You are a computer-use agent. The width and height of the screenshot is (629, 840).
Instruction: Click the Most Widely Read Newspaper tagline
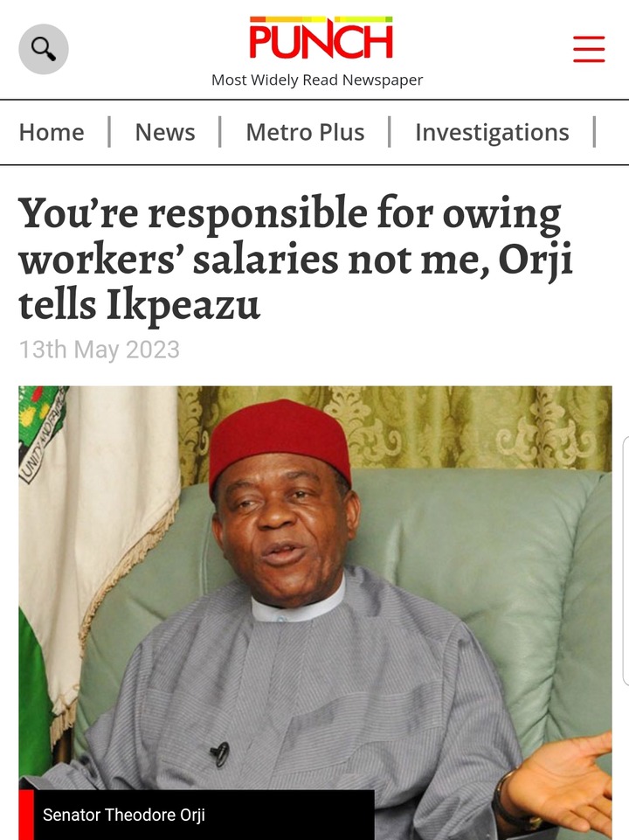[x=317, y=80]
